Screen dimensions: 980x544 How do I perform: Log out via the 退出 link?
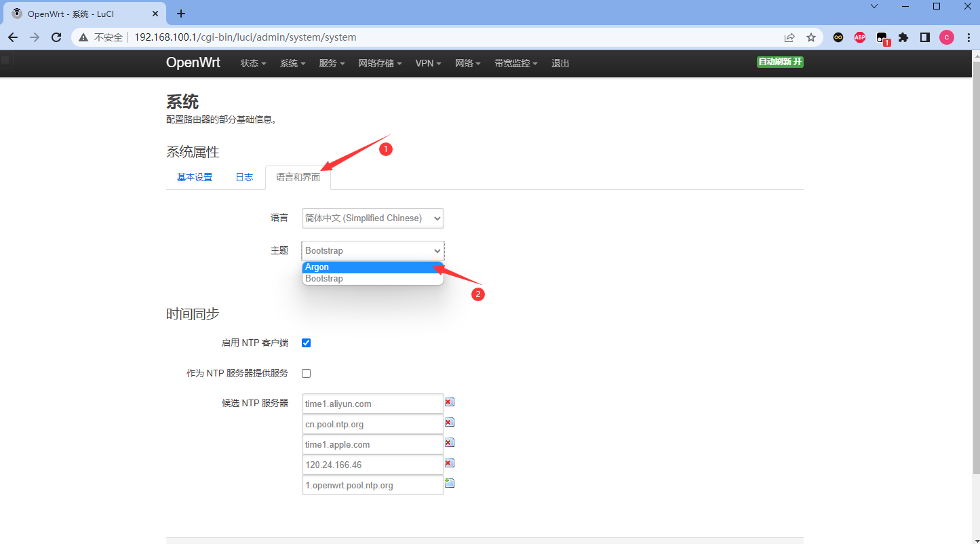[560, 63]
